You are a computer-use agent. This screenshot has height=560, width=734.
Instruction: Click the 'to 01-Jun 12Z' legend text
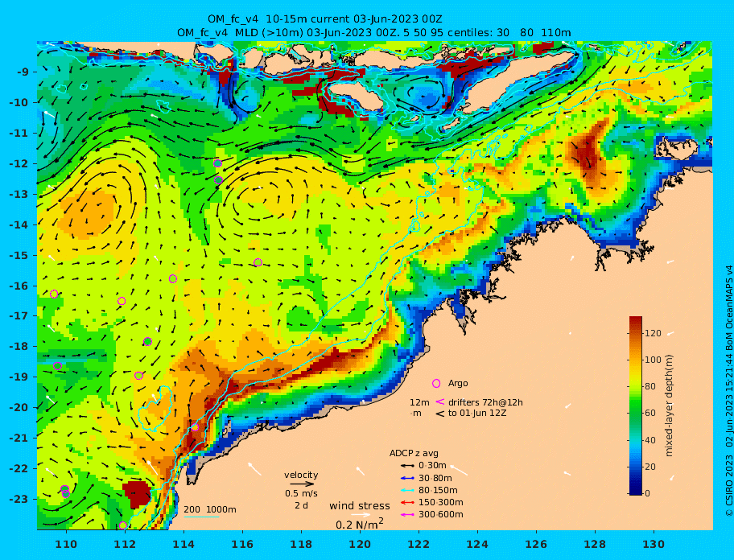coord(477,414)
